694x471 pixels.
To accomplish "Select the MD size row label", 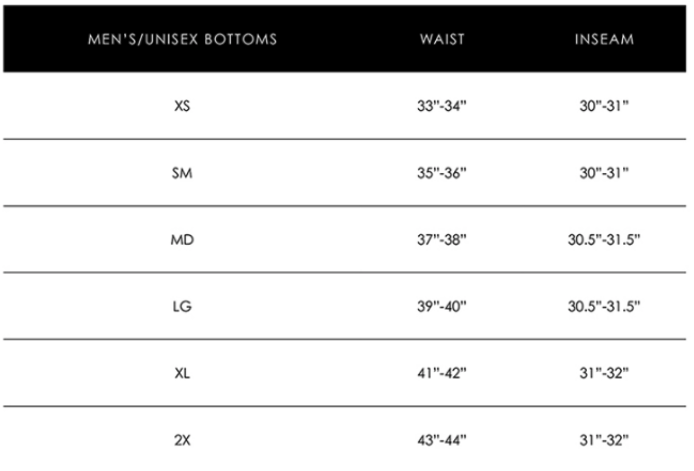I will [182, 240].
